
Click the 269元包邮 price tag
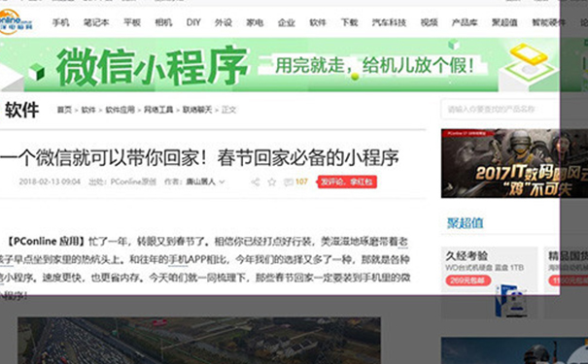(x=468, y=281)
